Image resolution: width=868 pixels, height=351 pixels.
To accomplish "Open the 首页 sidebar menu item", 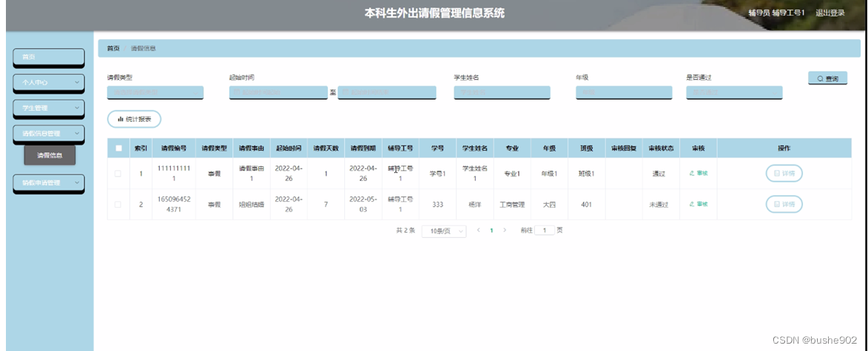I will tap(49, 57).
